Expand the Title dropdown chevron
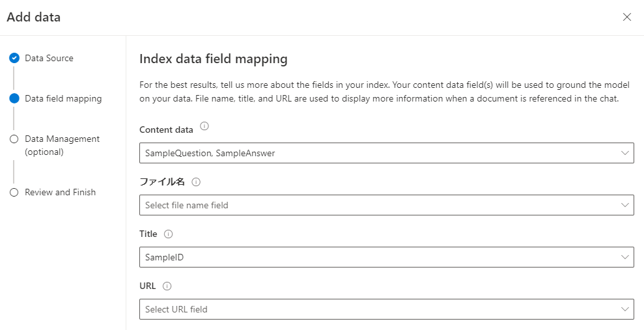 click(625, 257)
